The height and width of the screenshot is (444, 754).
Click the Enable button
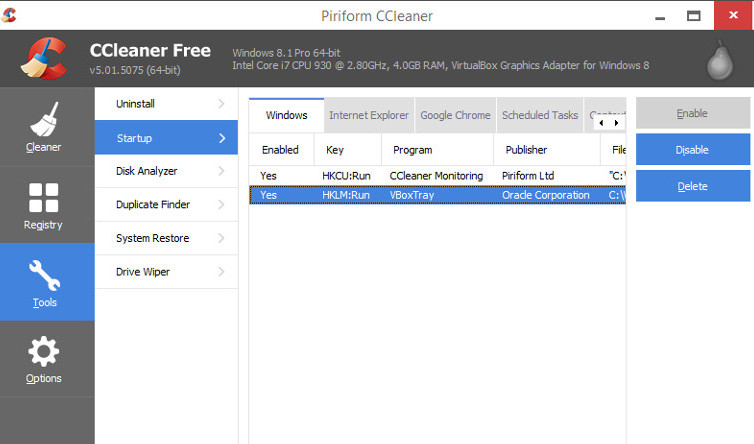tap(692, 113)
